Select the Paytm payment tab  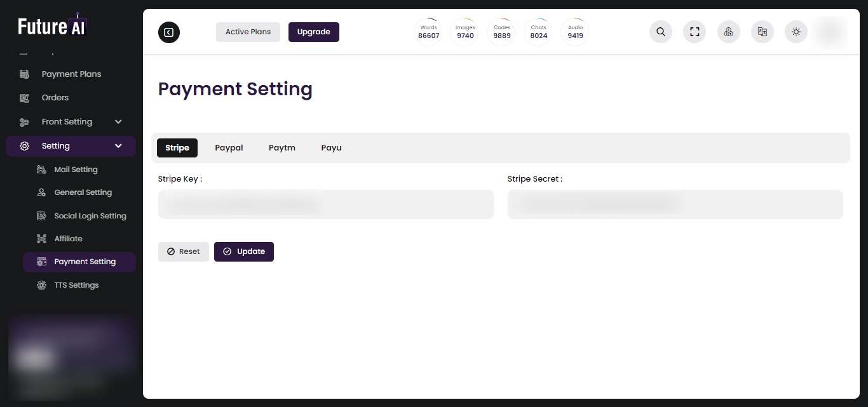pos(282,147)
